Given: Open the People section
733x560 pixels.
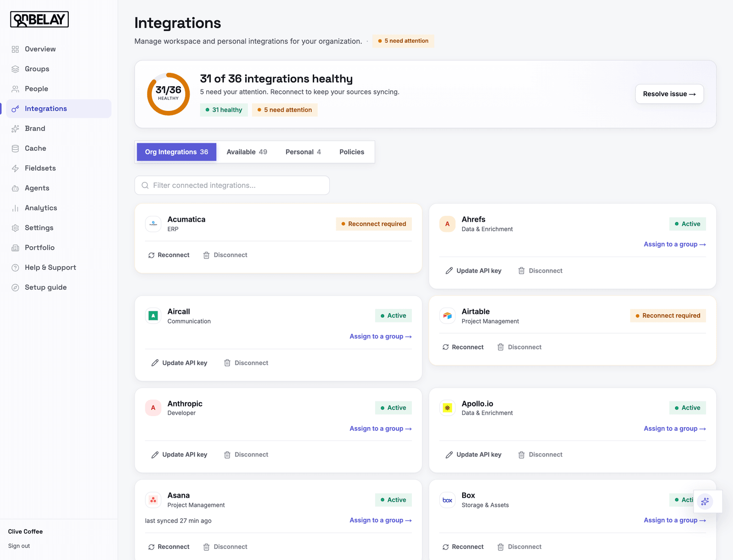Looking at the screenshot, I should (59, 89).
